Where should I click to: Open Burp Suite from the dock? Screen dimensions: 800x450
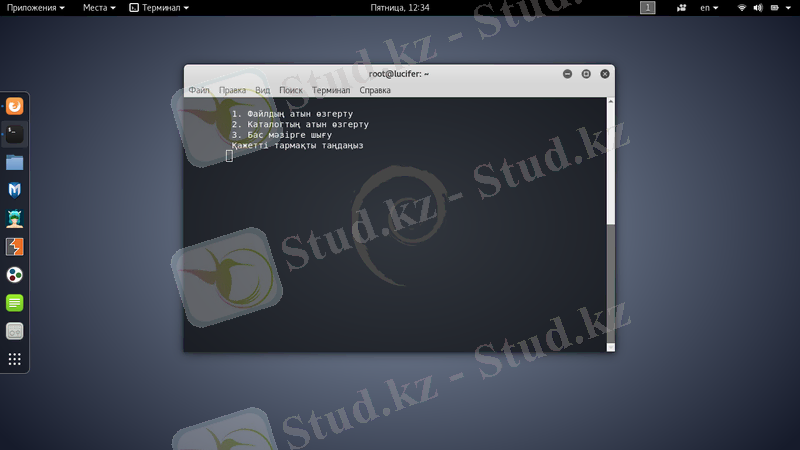point(15,246)
